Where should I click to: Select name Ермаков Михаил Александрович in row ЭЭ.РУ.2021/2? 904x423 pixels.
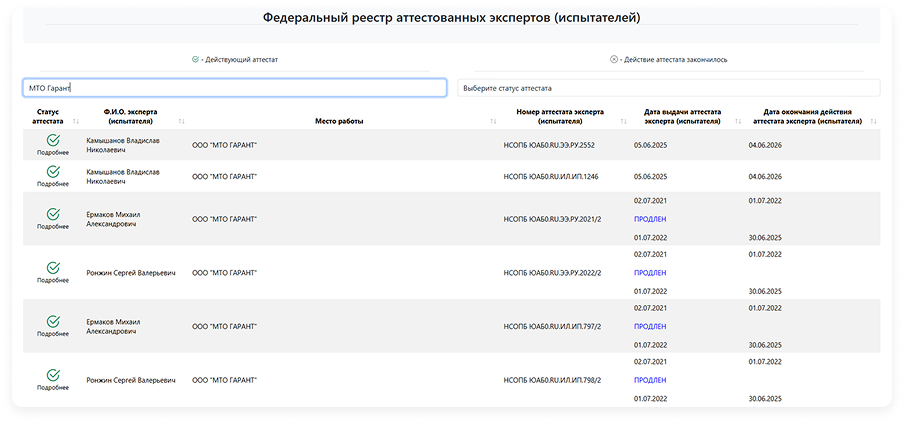(x=113, y=219)
